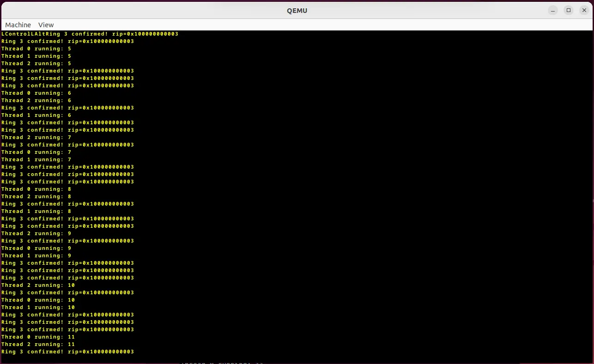Click the LControlLAltRing 3 confirmed line

point(90,34)
